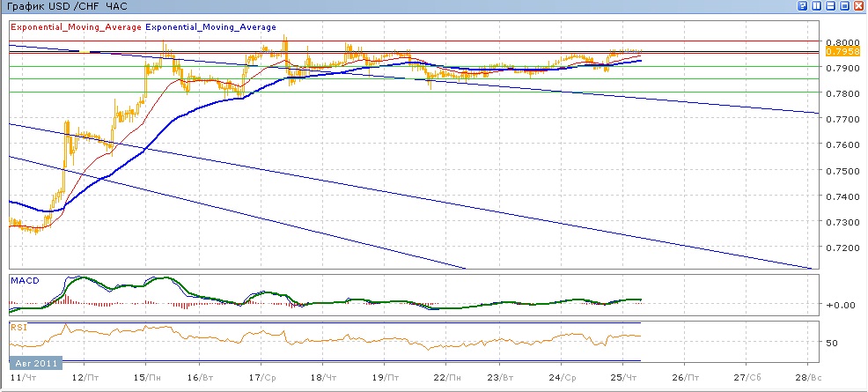Screen dimensions: 868x392
Task: Click the MACD indicator label
Action: 24,280
